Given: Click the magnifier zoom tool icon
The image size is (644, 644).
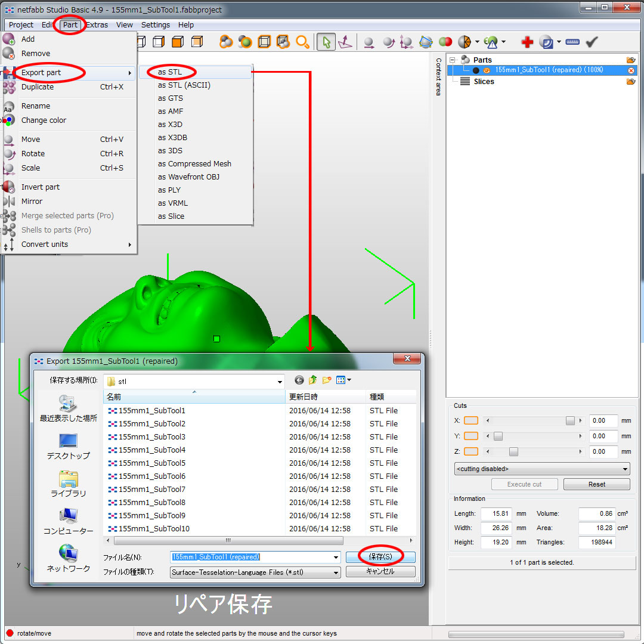Looking at the screenshot, I should [x=303, y=42].
